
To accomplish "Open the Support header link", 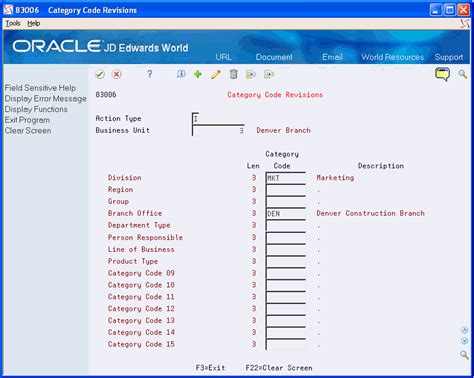I will click(x=449, y=57).
